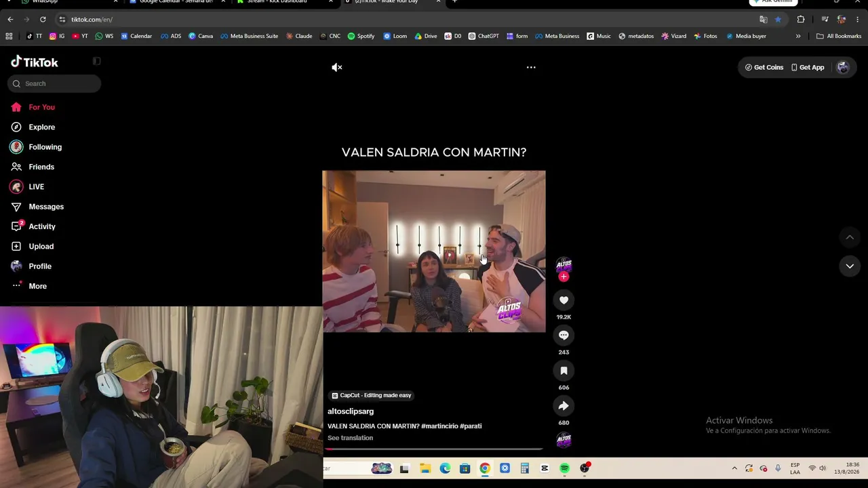Open the browser extensions puzzle icon

coord(801,20)
